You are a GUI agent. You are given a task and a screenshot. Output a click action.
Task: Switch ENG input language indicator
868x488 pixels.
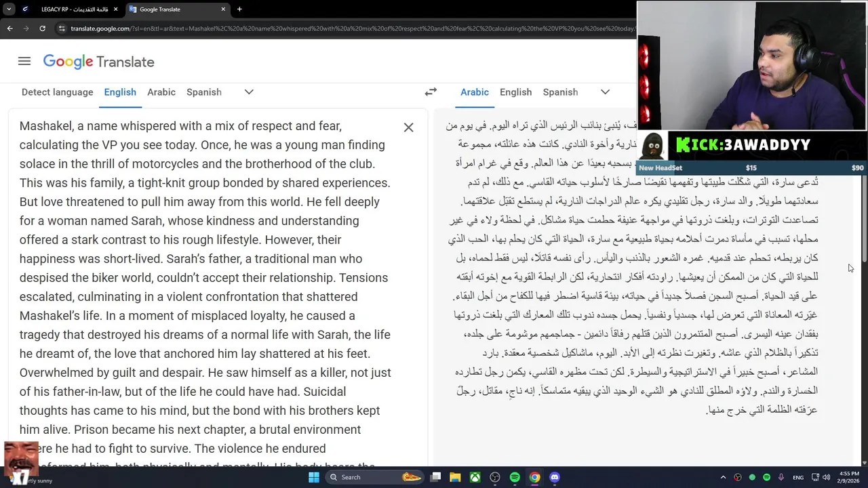798,477
